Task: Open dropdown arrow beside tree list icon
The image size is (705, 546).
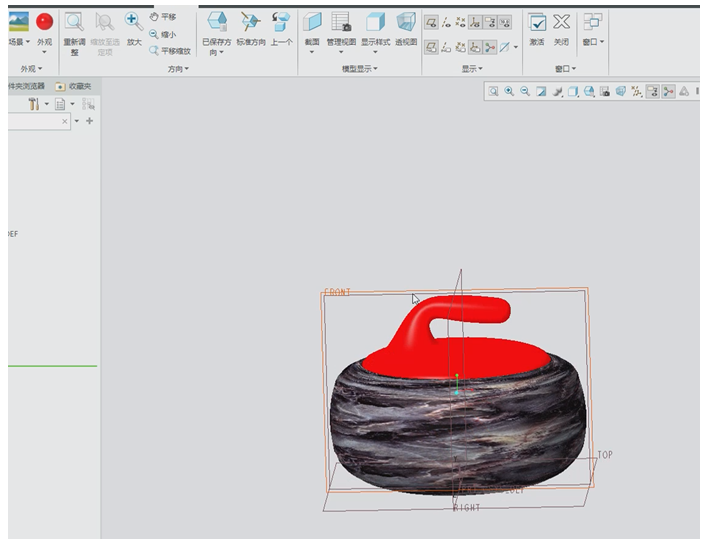Action: [72, 104]
